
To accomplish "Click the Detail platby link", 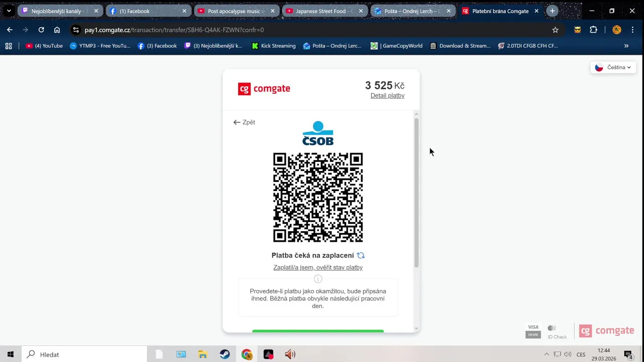I will 387,96.
